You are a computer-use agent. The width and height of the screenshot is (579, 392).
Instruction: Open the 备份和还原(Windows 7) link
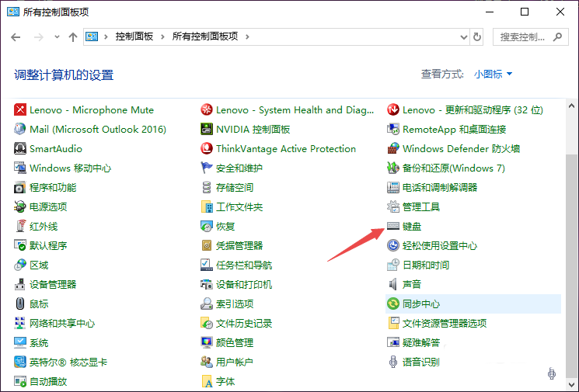coord(453,168)
